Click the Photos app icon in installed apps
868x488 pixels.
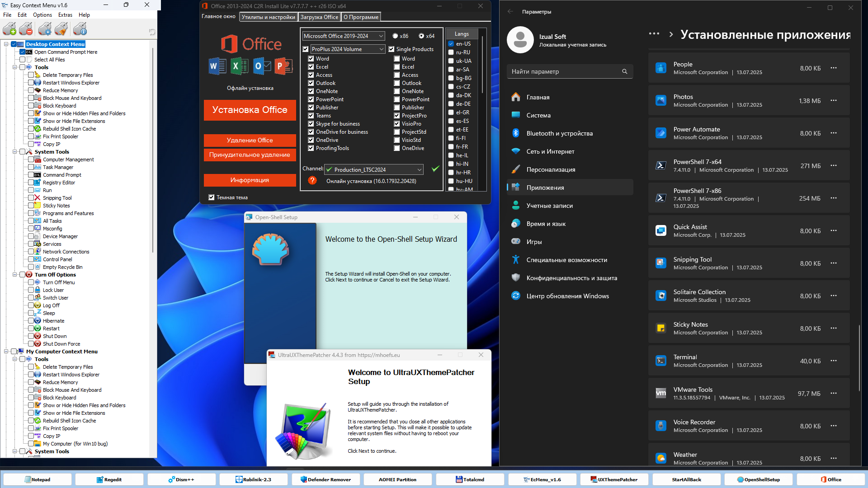[x=661, y=100]
